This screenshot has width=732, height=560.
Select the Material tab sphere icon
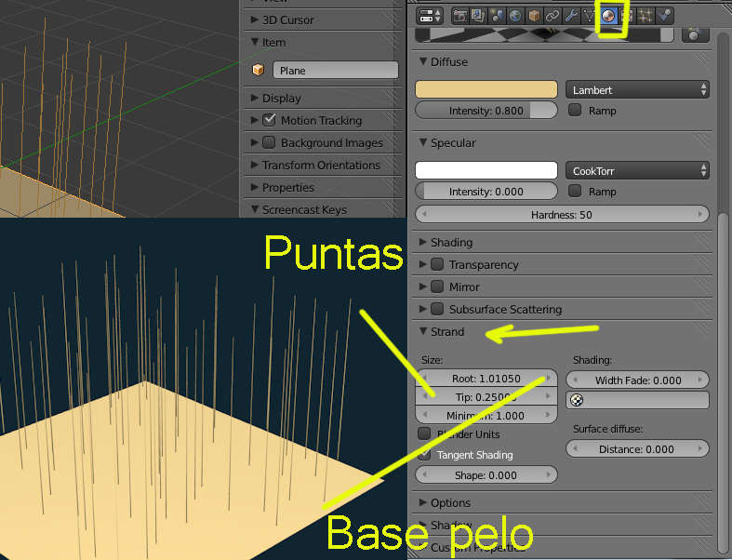point(608,17)
